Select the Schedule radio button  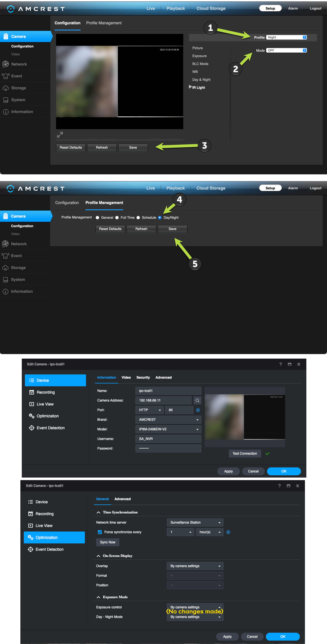138,217
